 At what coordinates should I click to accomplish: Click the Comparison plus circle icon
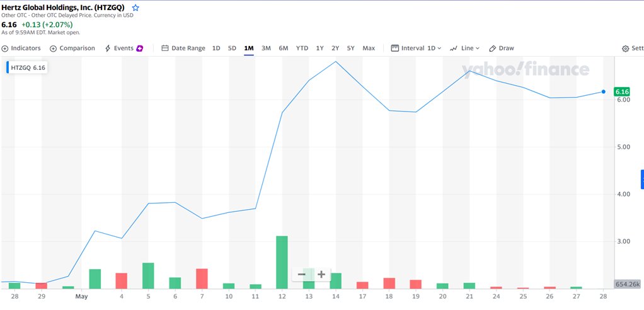click(x=53, y=49)
